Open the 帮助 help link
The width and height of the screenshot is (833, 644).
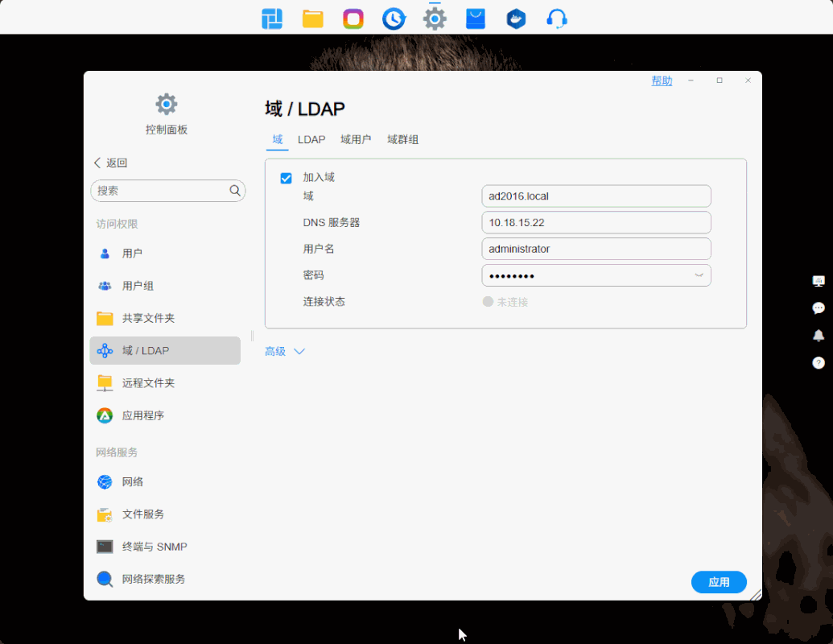click(662, 80)
